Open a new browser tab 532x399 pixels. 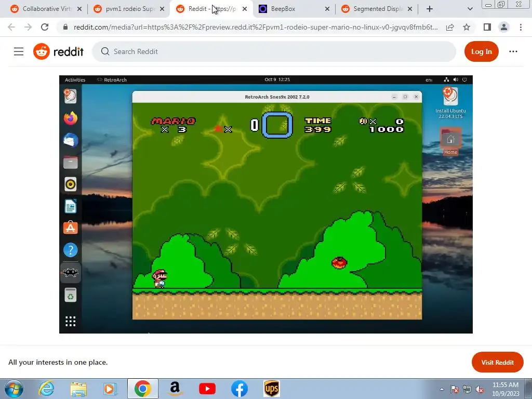(x=430, y=9)
